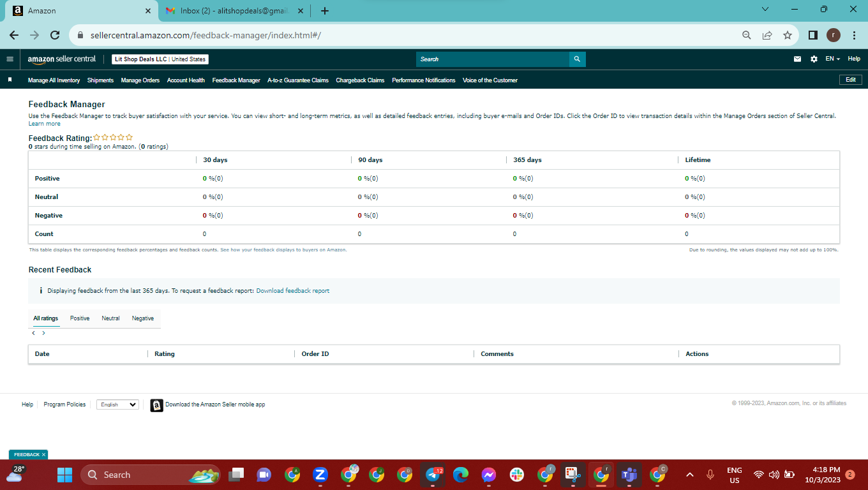Open Program Policies link
This screenshot has width=868, height=490.
(x=64, y=405)
